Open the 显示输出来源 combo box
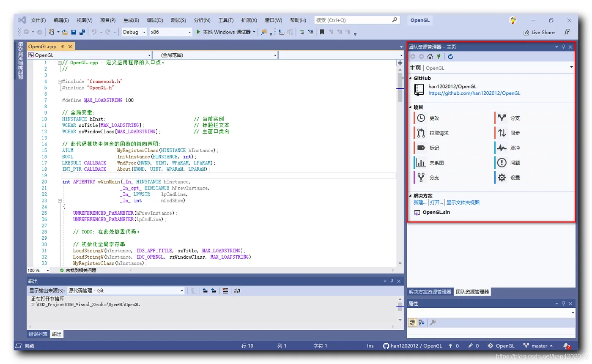 [x=126, y=290]
